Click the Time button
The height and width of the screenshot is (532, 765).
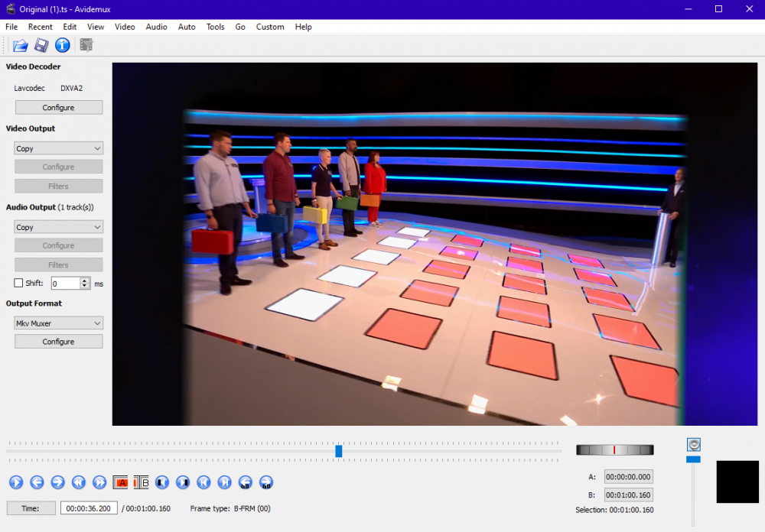pyautogui.click(x=31, y=508)
